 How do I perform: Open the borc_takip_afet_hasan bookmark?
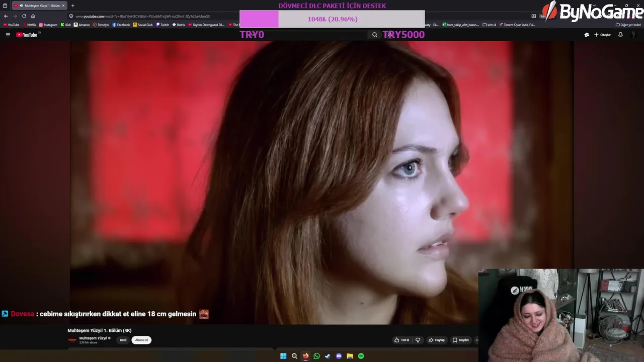point(461,25)
